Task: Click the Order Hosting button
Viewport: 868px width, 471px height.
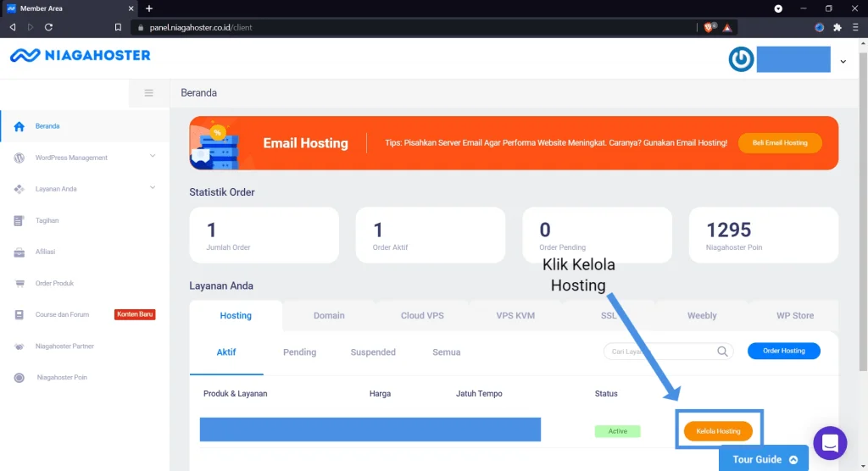Action: click(x=784, y=351)
